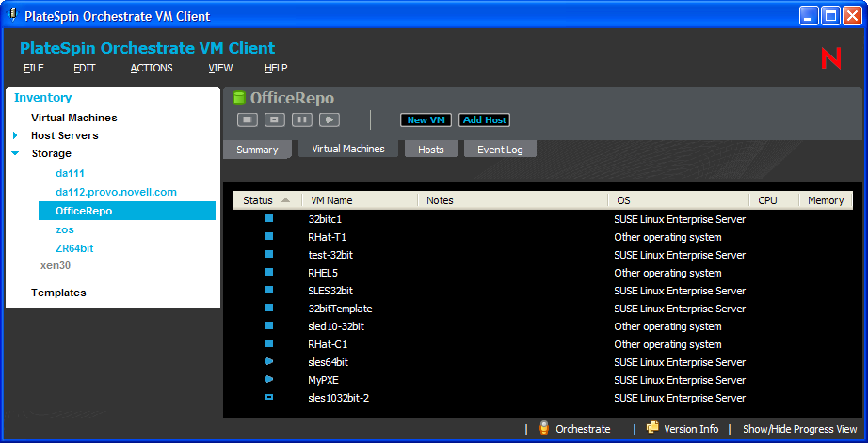The width and height of the screenshot is (868, 443).
Task: Select OfficeRepo in storage tree
Action: tap(127, 211)
